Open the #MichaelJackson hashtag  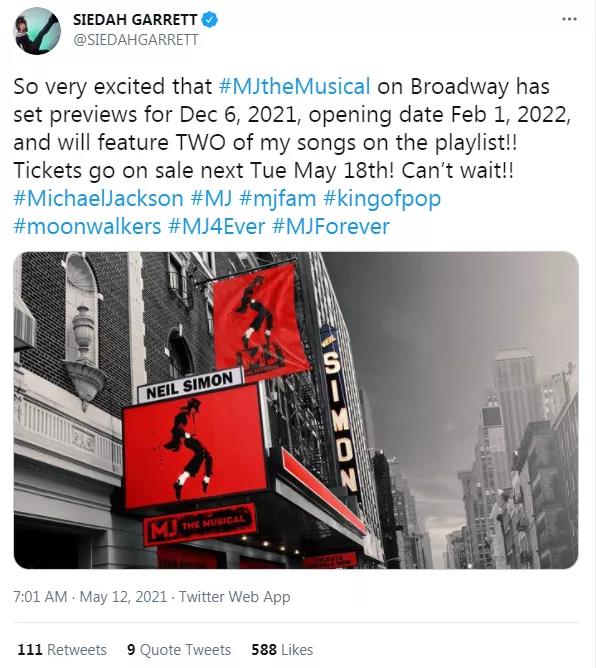click(x=98, y=199)
